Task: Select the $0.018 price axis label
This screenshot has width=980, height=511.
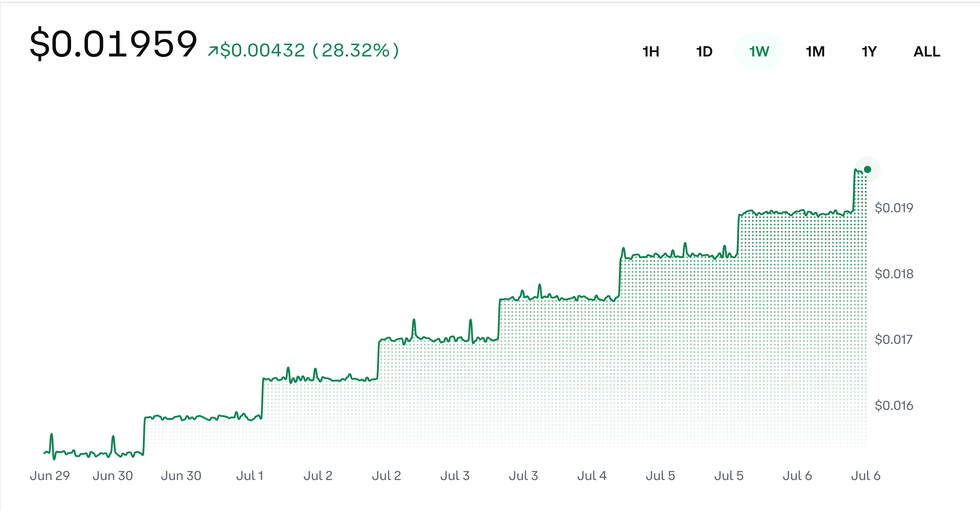Action: coord(894,274)
